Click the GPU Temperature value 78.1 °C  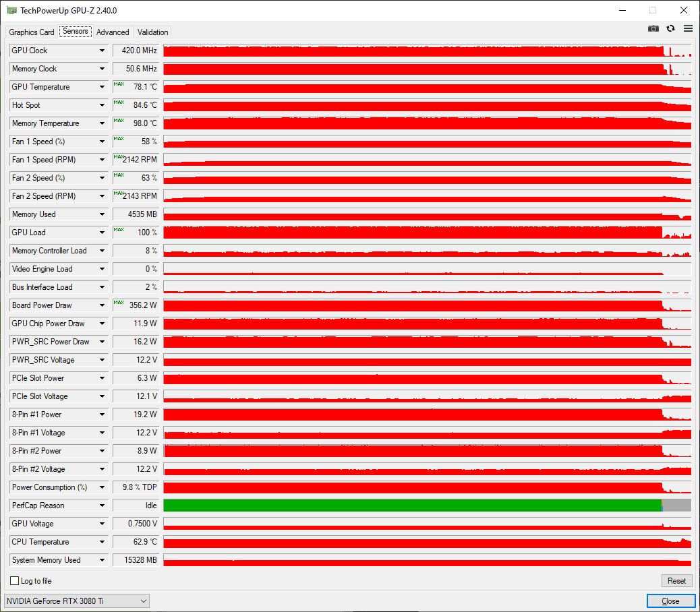[136, 87]
